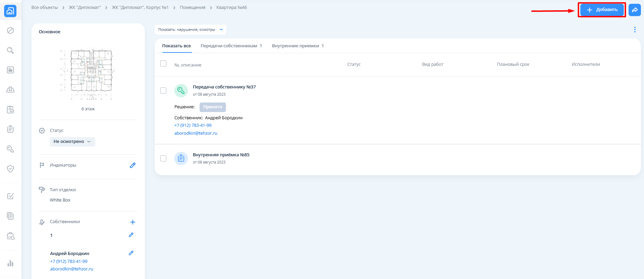Click the Помещения breadcrumb item
The image size is (644, 279).
tap(192, 8)
